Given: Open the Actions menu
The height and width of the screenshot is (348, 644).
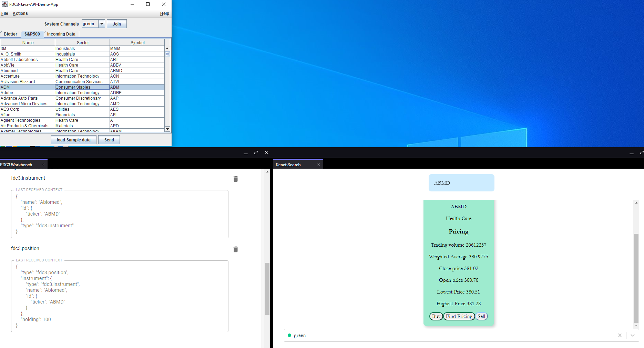Looking at the screenshot, I should (x=20, y=13).
